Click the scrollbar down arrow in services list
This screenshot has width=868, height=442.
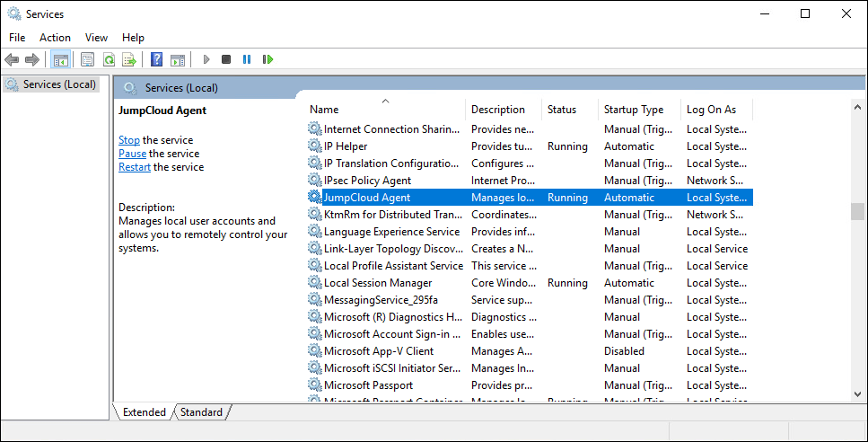click(x=857, y=394)
